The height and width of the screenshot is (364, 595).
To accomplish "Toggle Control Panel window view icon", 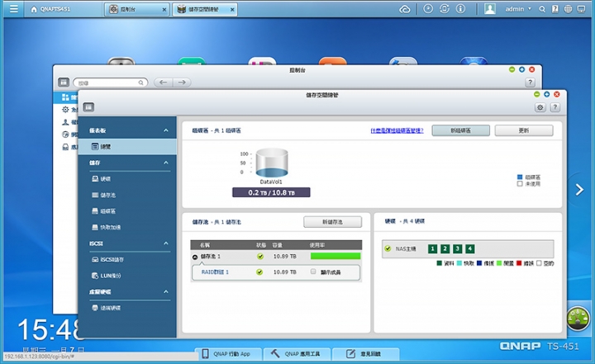I will [64, 82].
